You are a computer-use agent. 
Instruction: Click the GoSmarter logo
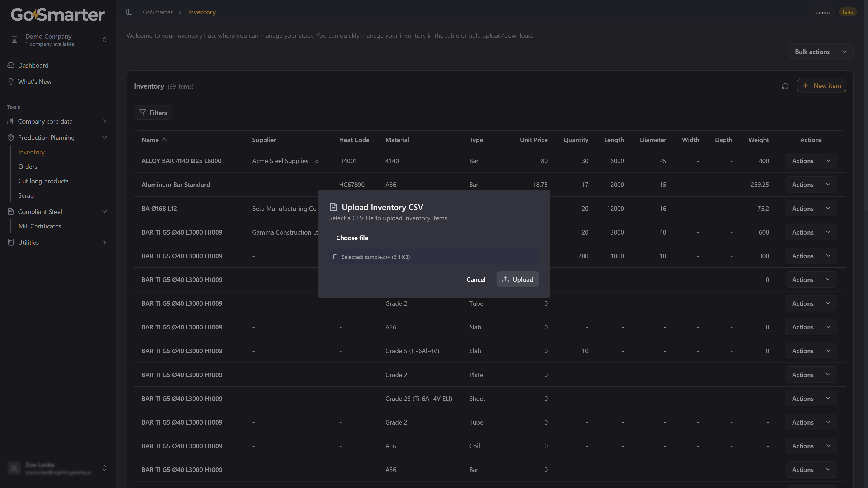[x=58, y=15]
